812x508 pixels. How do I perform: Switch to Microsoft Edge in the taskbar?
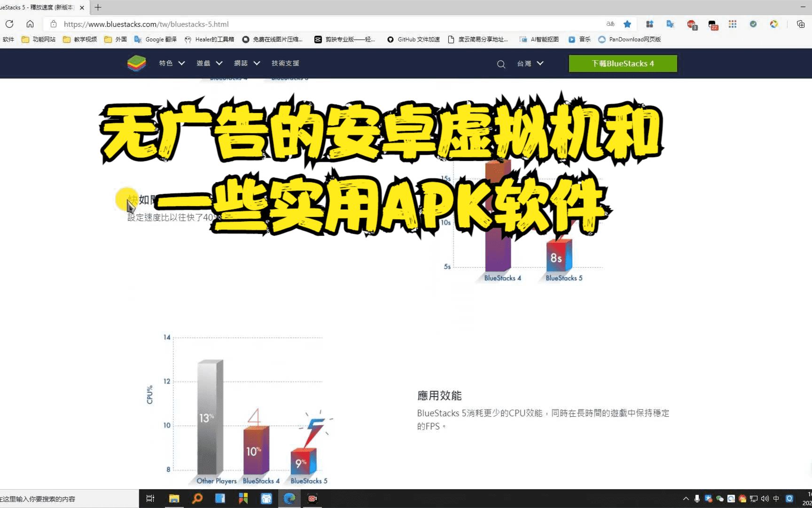click(289, 499)
